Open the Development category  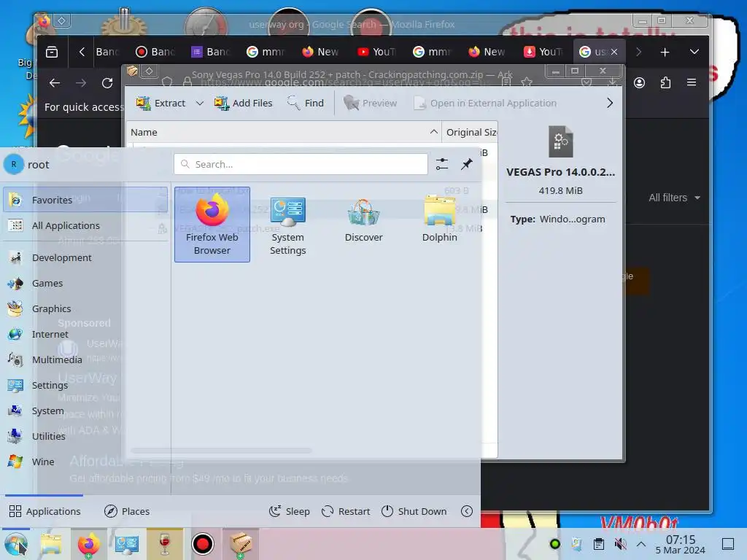point(86,257)
